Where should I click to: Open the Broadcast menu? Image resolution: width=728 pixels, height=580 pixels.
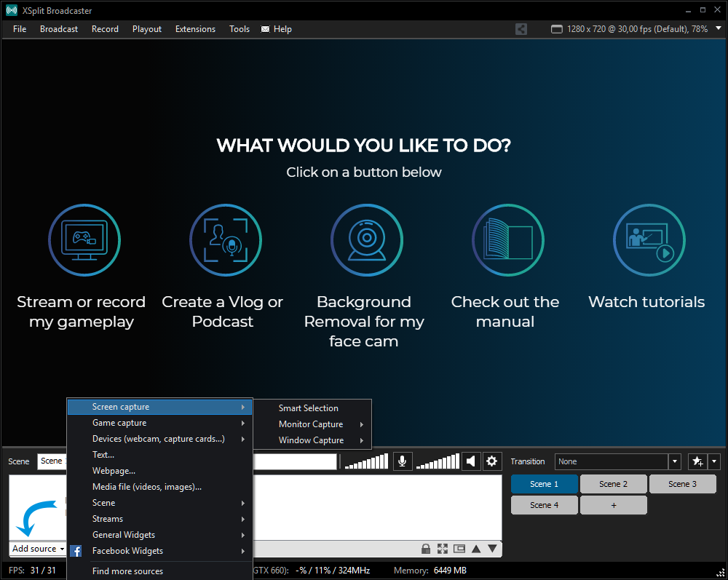coord(59,29)
